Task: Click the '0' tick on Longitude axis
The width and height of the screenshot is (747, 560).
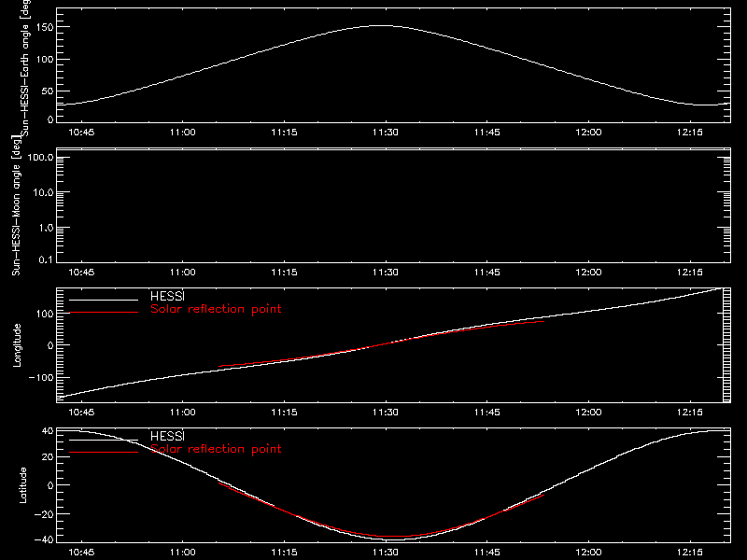Action: coord(50,345)
